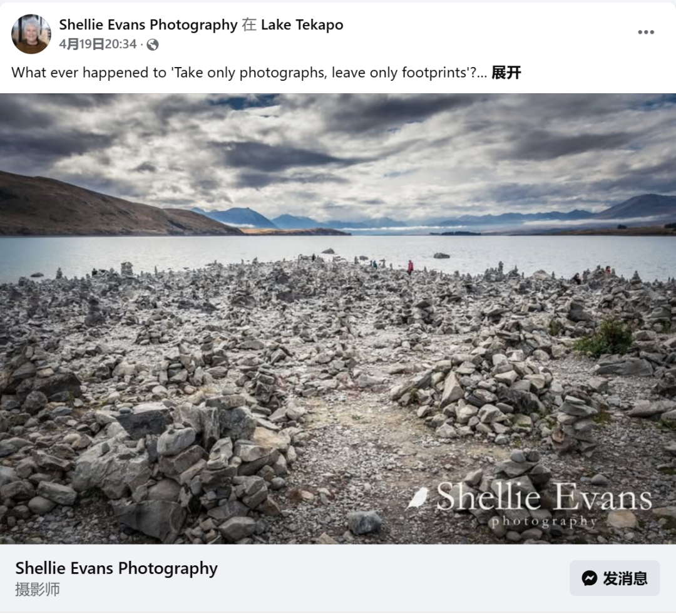Click the 摄影师 photographer category label
Screen dimensions: 676x616
coord(38,589)
